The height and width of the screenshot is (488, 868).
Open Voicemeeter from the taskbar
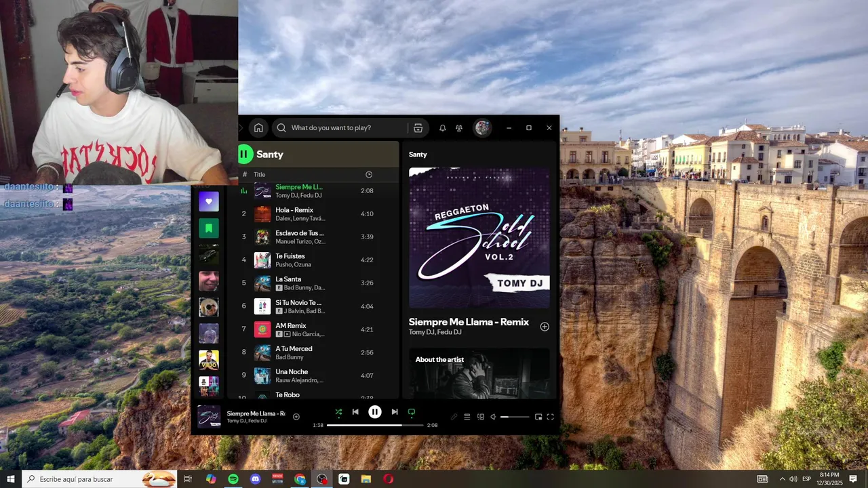tap(277, 479)
